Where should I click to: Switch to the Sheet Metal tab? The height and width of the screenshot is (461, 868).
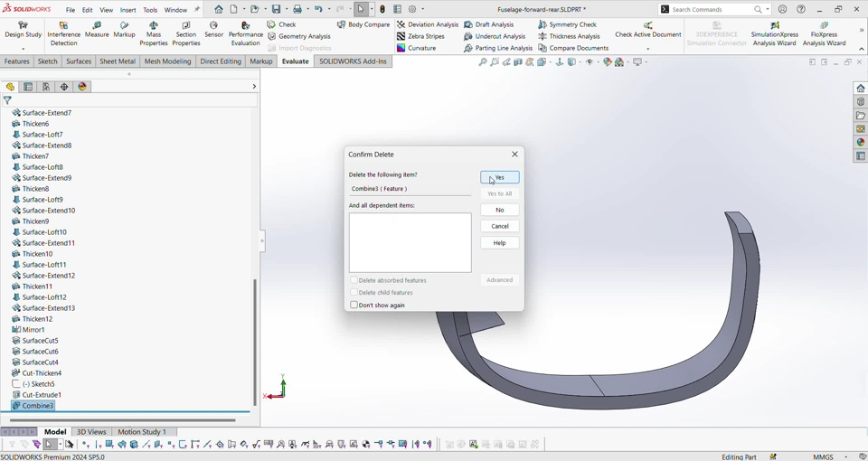118,61
